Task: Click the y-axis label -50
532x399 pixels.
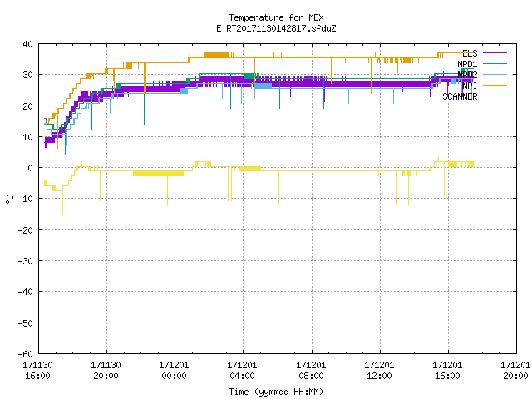Action: click(x=26, y=323)
